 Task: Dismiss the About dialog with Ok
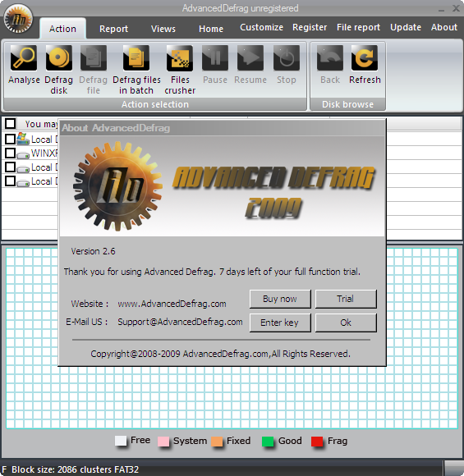(346, 323)
